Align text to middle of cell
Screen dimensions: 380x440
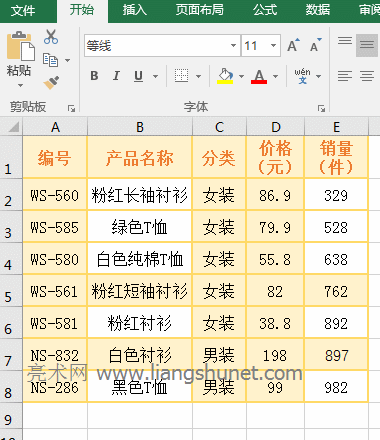pyautogui.click(x=367, y=45)
